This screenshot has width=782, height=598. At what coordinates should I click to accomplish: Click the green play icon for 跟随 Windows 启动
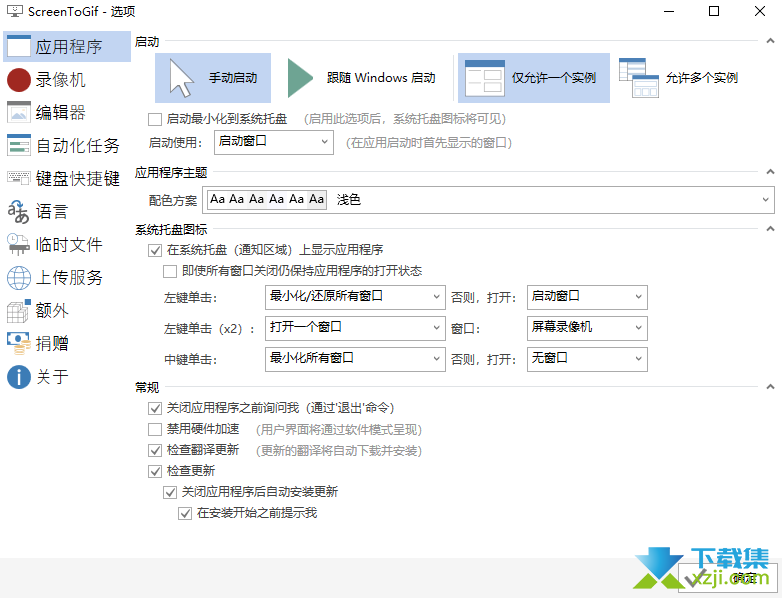[x=300, y=78]
